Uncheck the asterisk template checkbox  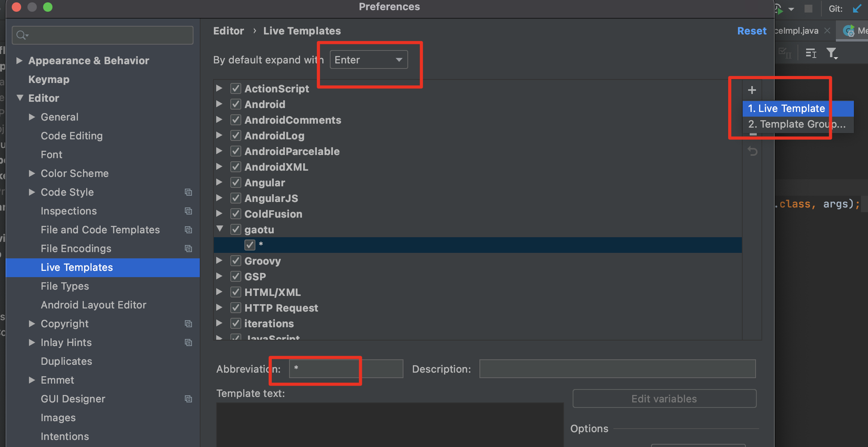(250, 245)
